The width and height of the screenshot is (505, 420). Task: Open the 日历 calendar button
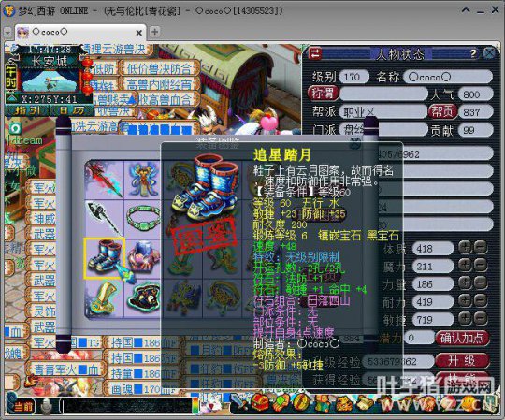[x=71, y=110]
